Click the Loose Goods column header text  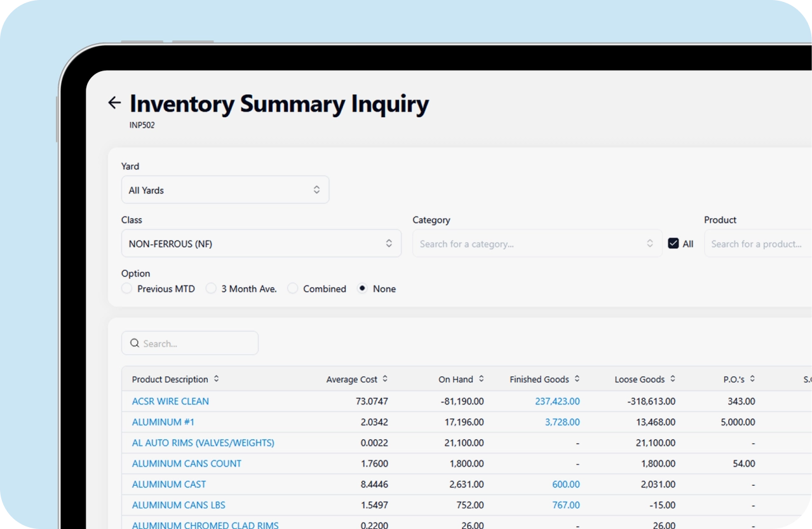coord(640,379)
